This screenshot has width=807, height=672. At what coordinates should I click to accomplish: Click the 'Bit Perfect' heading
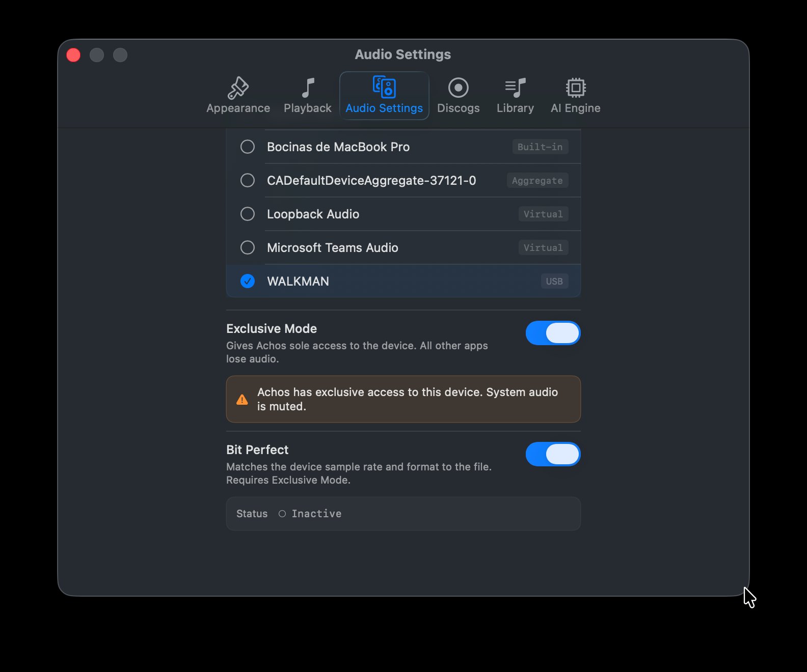pos(257,450)
